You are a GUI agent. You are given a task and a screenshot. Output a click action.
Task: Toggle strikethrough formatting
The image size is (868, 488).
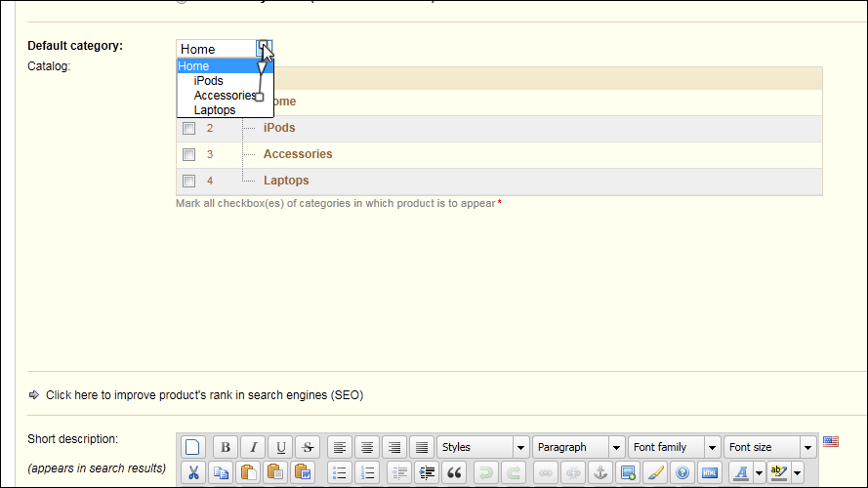click(x=308, y=447)
